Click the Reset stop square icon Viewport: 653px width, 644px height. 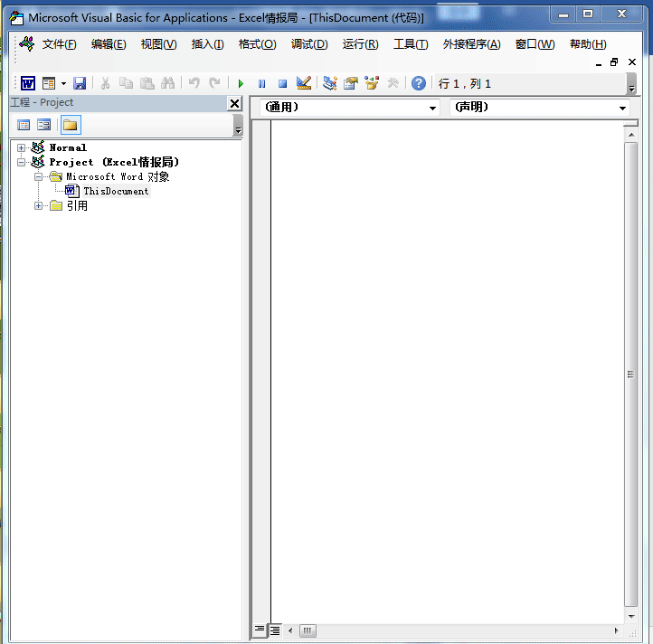point(282,84)
